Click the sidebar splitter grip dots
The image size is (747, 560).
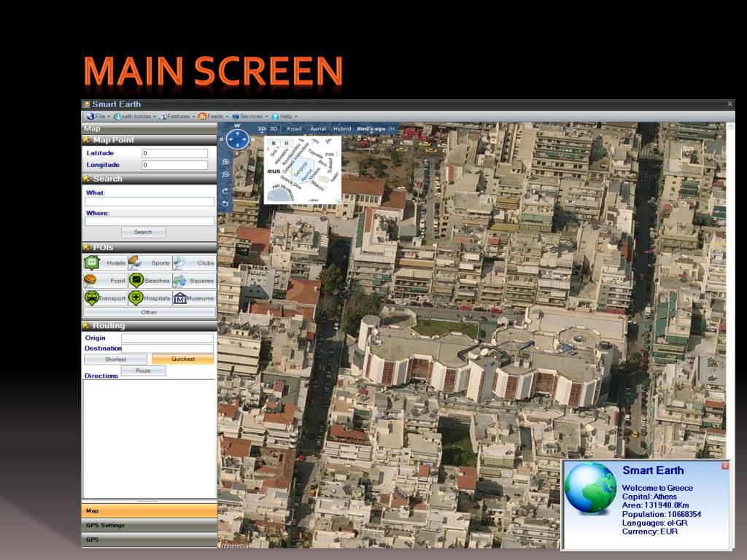click(148, 502)
